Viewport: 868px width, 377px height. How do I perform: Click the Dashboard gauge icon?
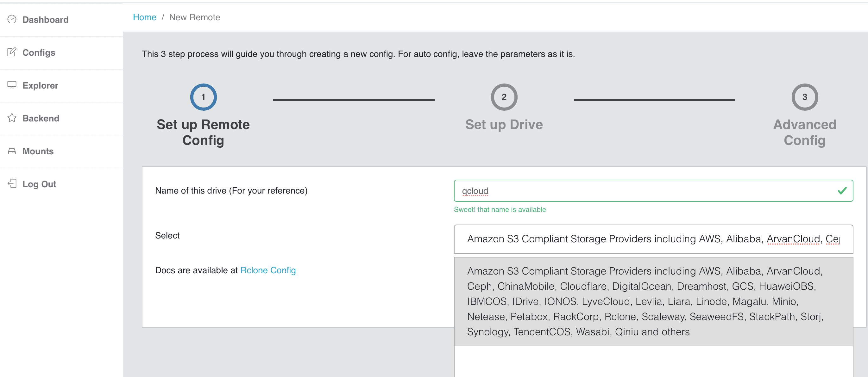[x=12, y=19]
